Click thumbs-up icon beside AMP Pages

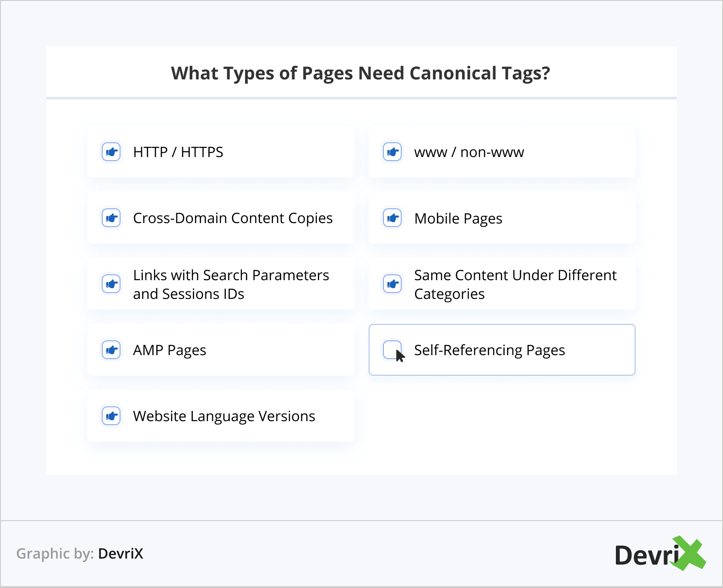click(x=111, y=350)
